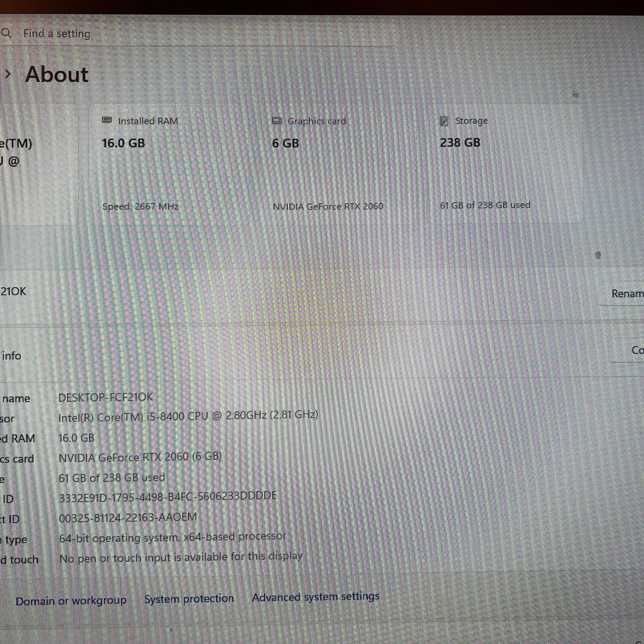The width and height of the screenshot is (644, 644).
Task: Click the Storage drive icon
Action: [444, 121]
